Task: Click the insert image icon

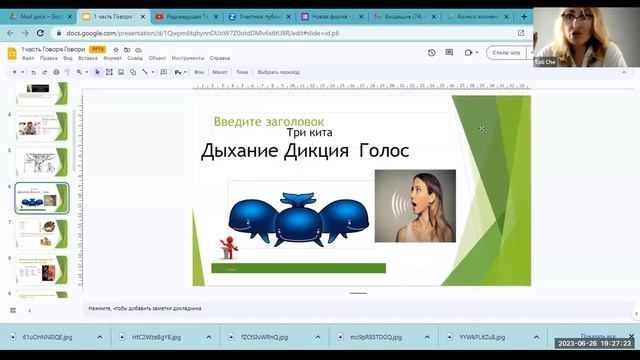Action: tap(121, 72)
